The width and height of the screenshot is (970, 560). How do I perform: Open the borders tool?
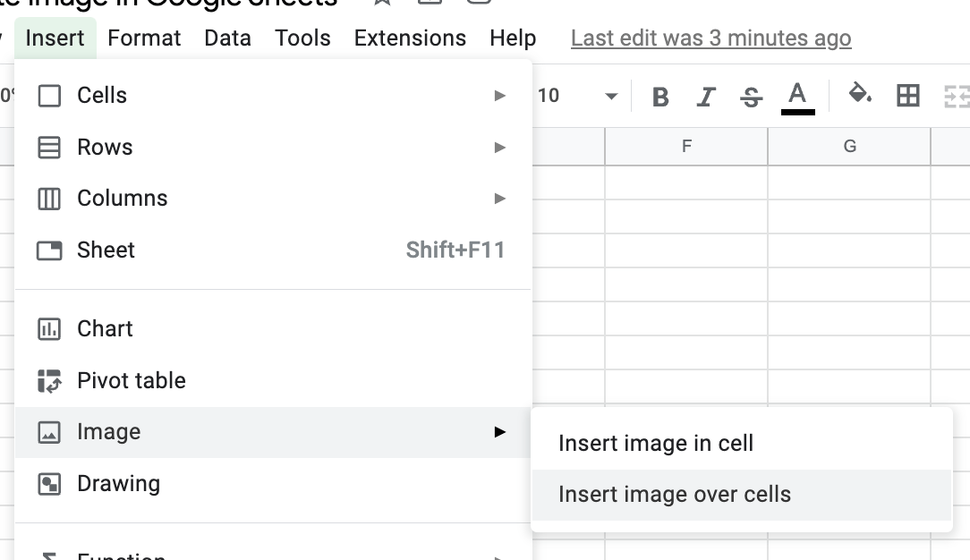(x=908, y=96)
